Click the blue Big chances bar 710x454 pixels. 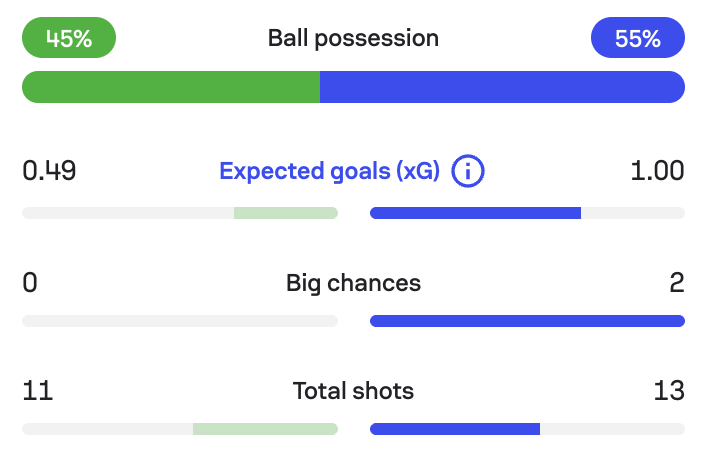tap(527, 321)
